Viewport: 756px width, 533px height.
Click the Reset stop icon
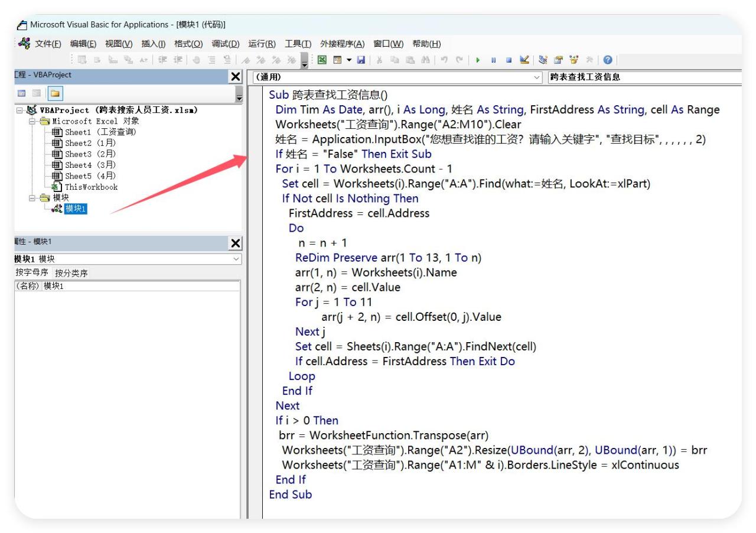[x=509, y=60]
